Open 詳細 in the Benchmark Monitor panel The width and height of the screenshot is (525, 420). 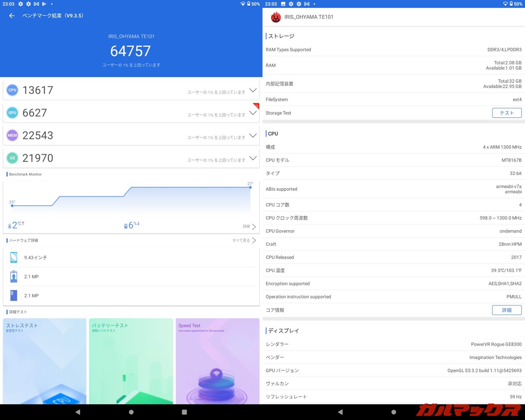[x=247, y=226]
